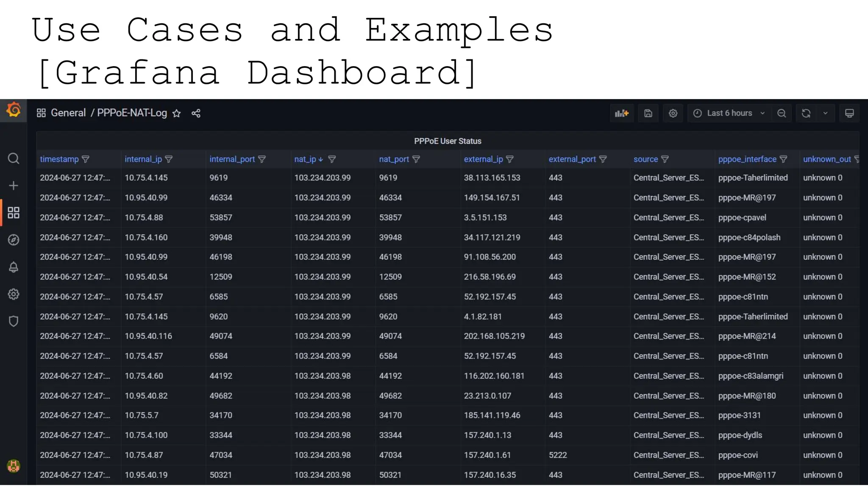This screenshot has height=488, width=868.
Task: Open dashboard settings gear in toolbar
Action: coord(673,113)
